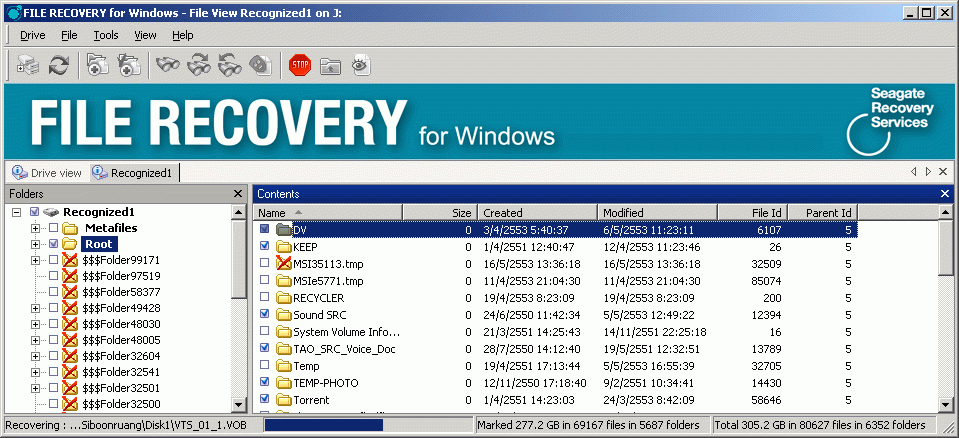Close the Folders panel
Screen dimensions: 959x438
point(238,194)
